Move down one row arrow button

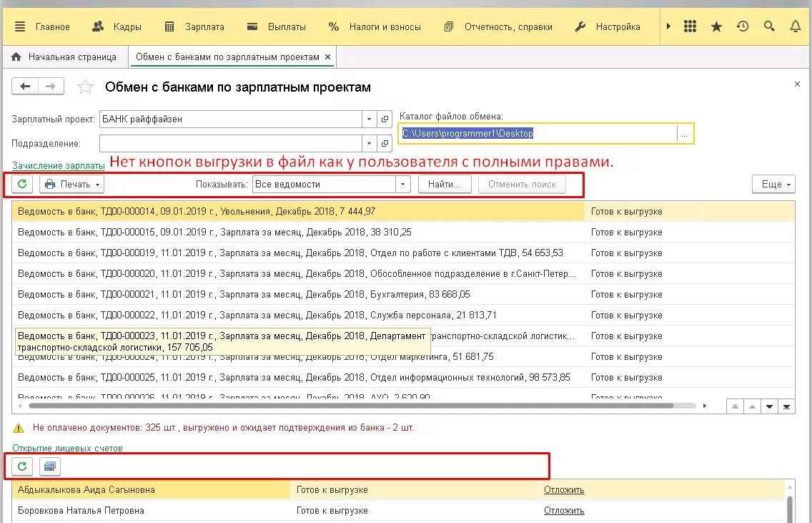[x=770, y=407]
